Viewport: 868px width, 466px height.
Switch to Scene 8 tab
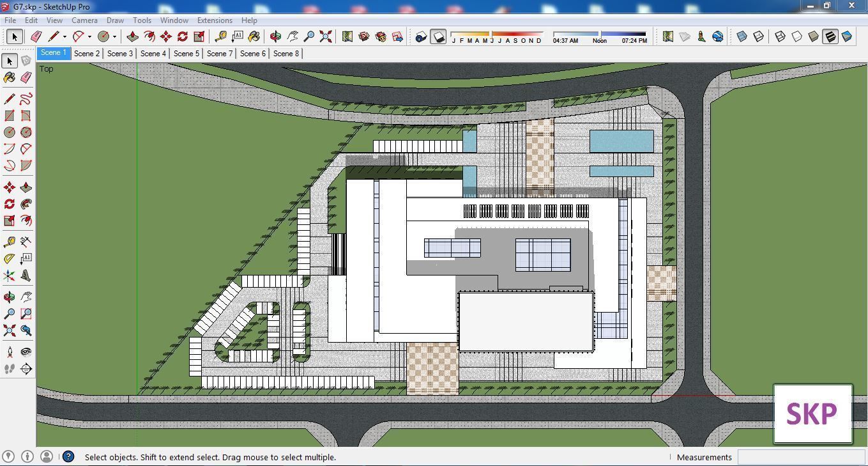pos(286,54)
